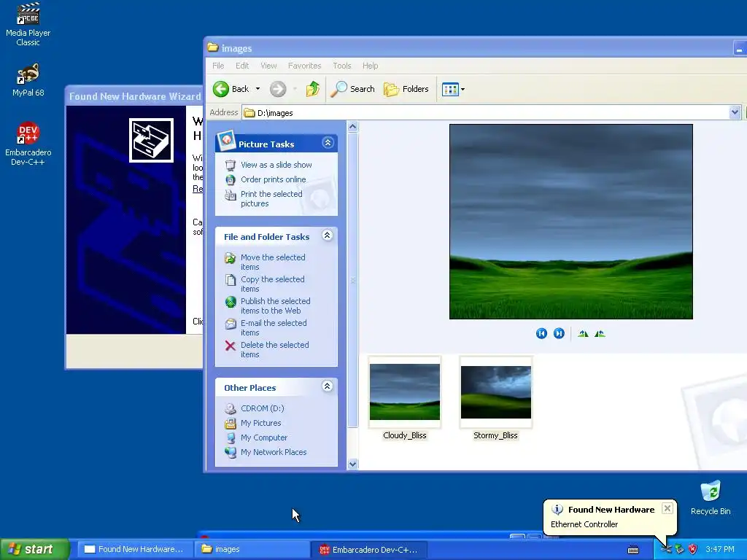The width and height of the screenshot is (747, 560).
Task: Open Media Player Classic desktop shortcut
Action: pyautogui.click(x=28, y=24)
